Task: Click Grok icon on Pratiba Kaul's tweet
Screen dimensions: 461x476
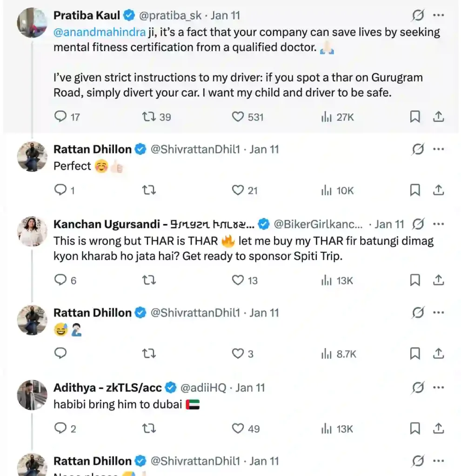Action: (418, 15)
